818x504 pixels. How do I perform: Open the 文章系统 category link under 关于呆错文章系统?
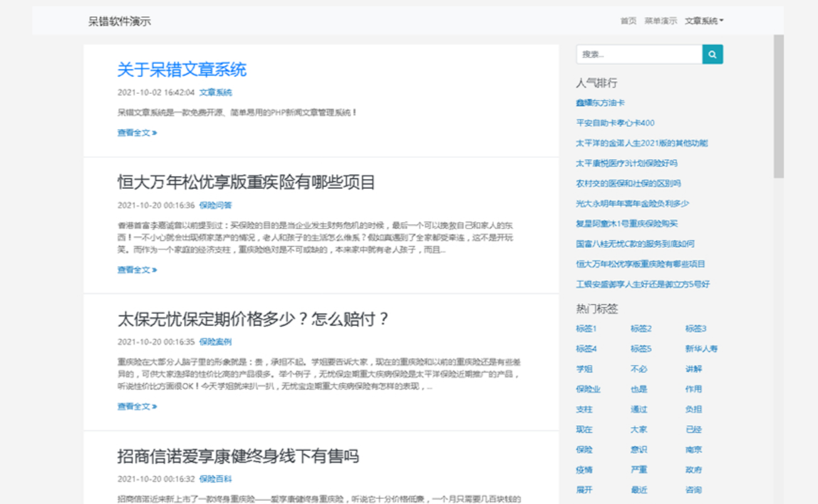215,93
